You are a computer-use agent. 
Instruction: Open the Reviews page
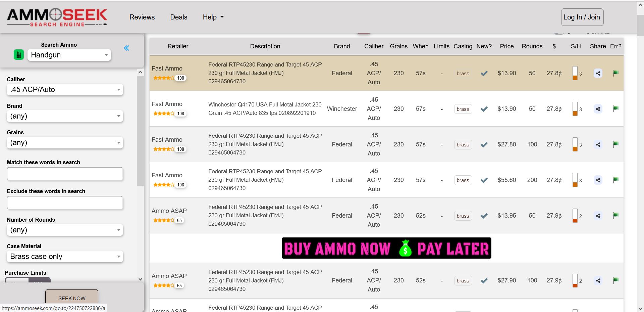pyautogui.click(x=142, y=17)
